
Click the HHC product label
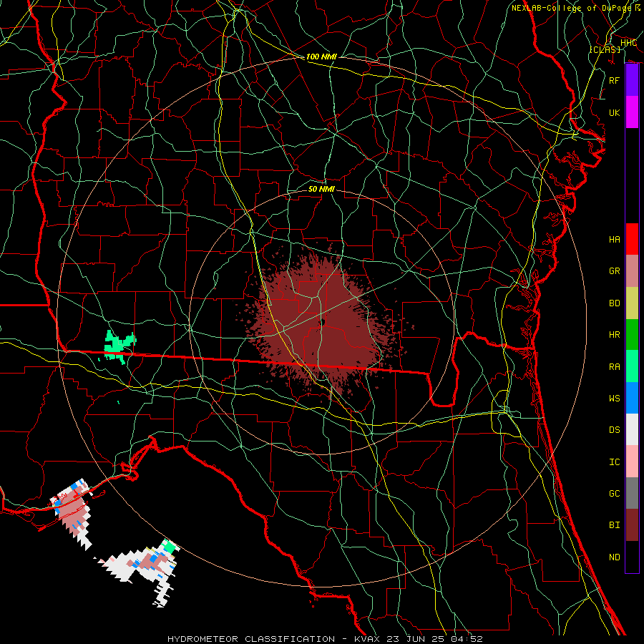click(x=628, y=43)
